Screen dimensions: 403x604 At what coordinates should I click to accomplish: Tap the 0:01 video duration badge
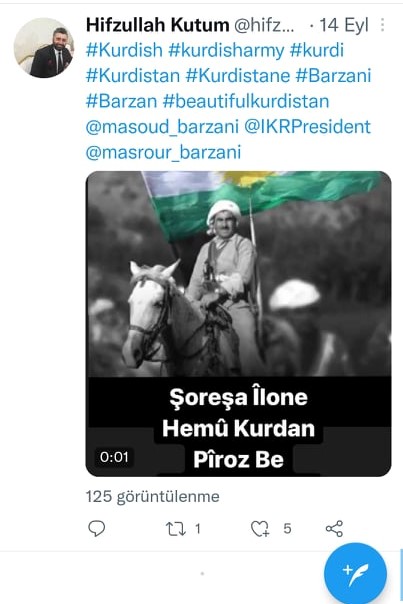point(114,457)
